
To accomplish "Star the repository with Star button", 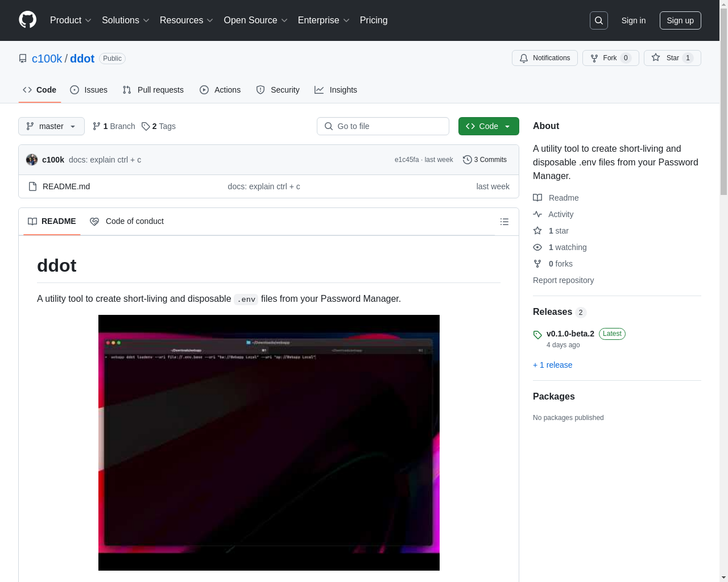I will tap(672, 58).
